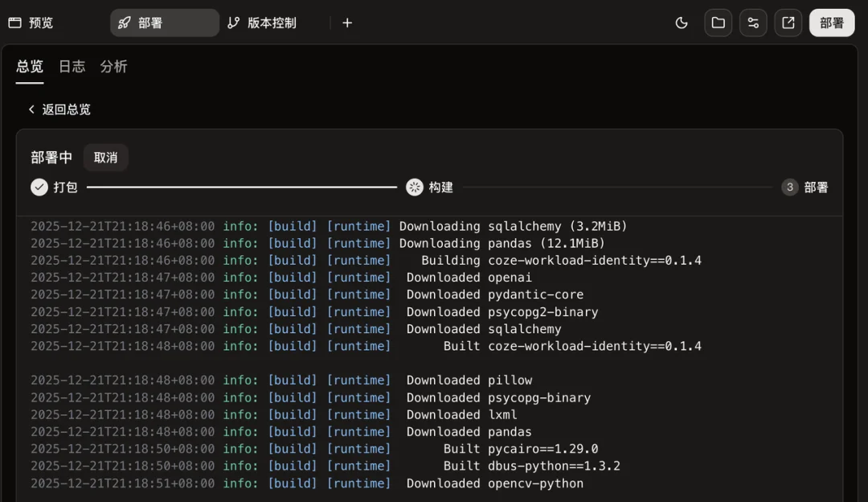Select the 总览 sub-tab
The width and height of the screenshot is (868, 502).
pyautogui.click(x=30, y=67)
